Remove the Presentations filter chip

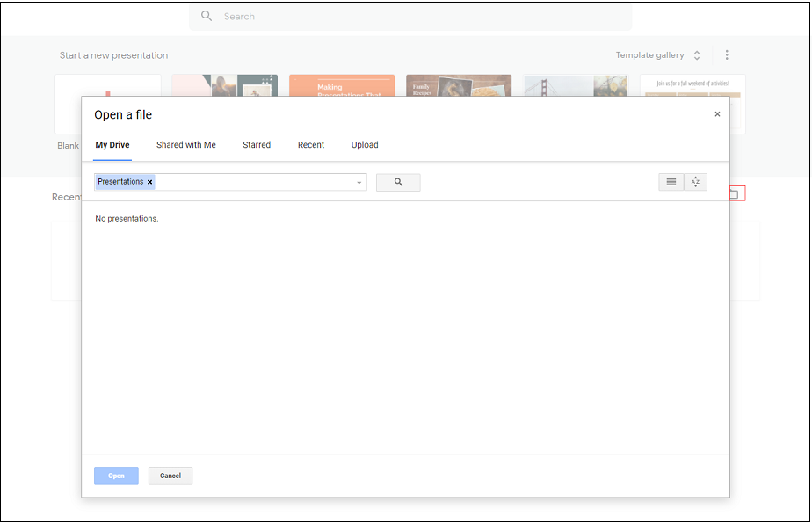(x=149, y=181)
